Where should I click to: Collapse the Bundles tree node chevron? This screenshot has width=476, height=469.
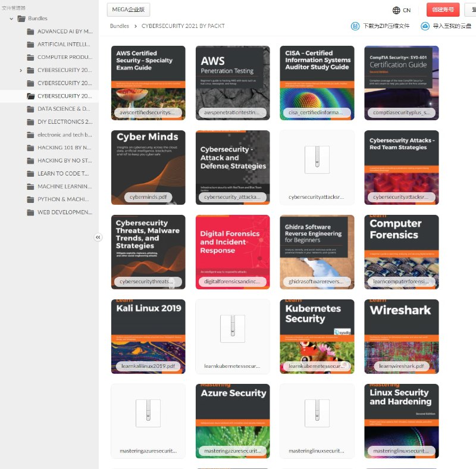[x=11, y=18]
